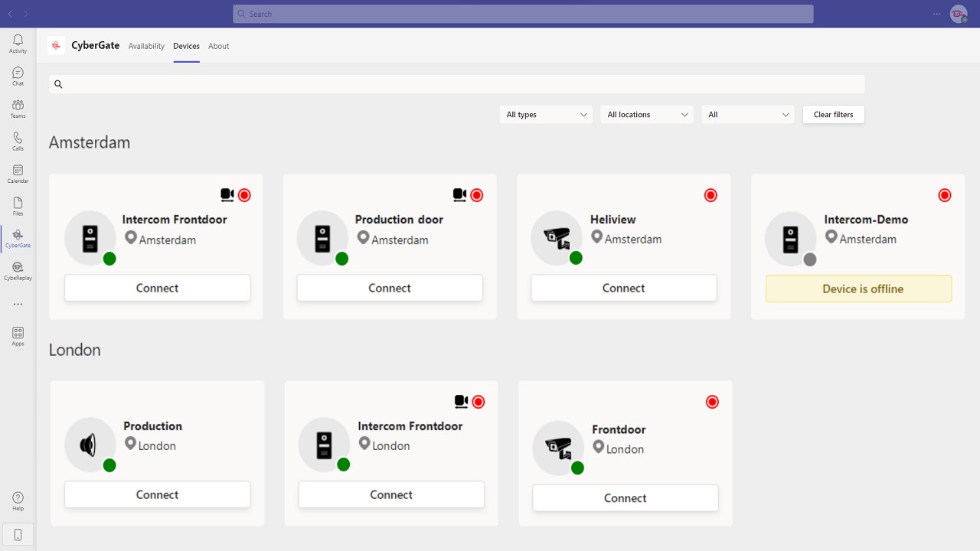Click the red record icon on London Frontdoor camera
Viewport: 980px width, 551px height.
712,401
